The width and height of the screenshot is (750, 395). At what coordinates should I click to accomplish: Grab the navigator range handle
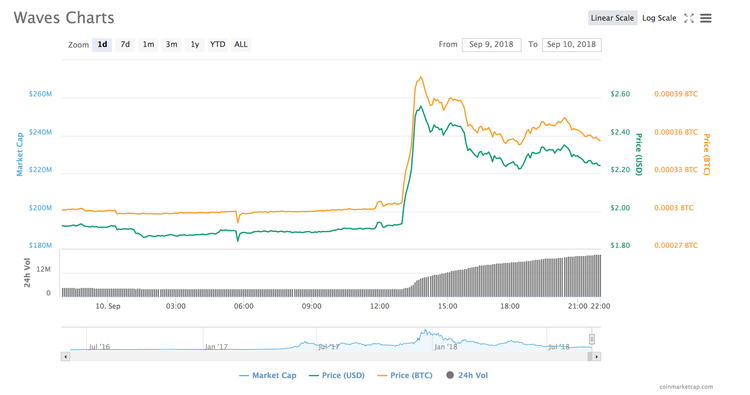(592, 339)
